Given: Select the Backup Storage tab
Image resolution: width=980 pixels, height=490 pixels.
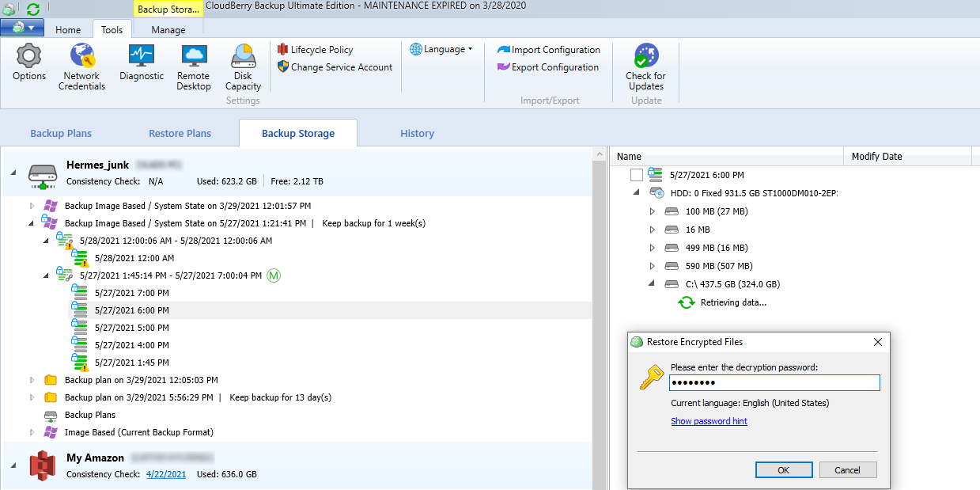Looking at the screenshot, I should click(298, 133).
